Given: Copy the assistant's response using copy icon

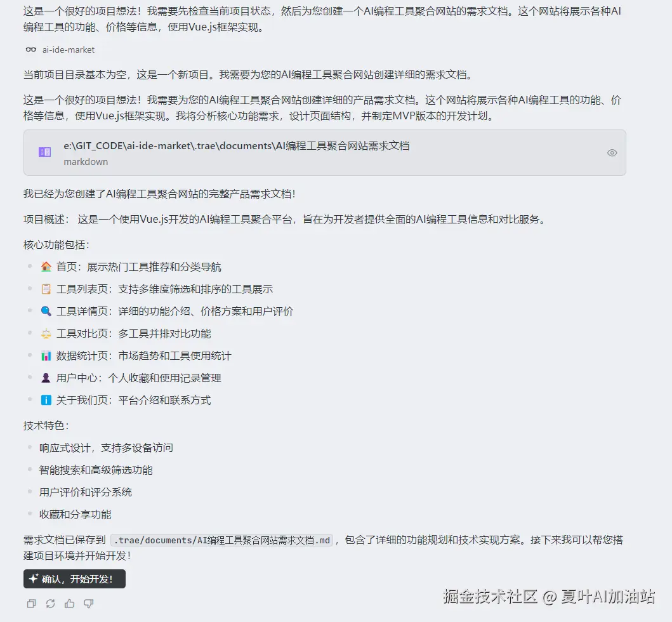Looking at the screenshot, I should [x=31, y=604].
